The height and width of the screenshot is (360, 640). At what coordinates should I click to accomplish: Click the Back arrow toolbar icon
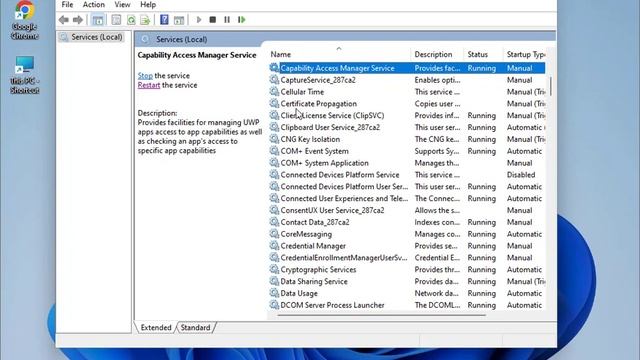pyautogui.click(x=63, y=20)
